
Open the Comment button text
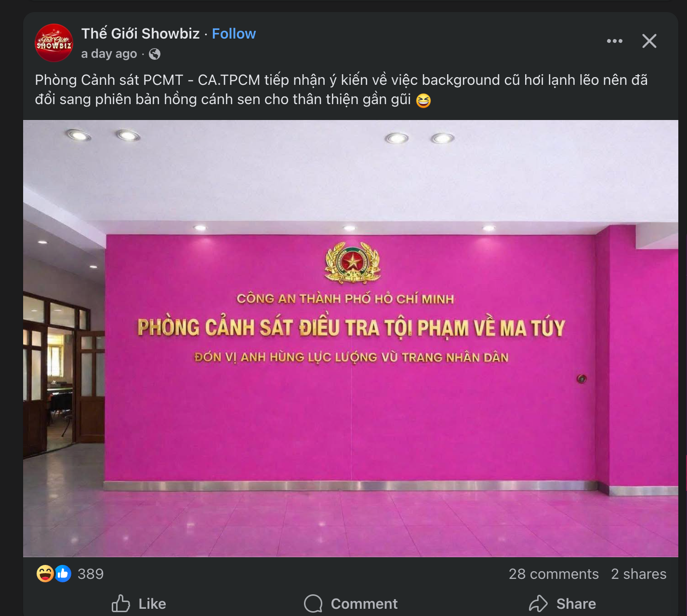click(x=364, y=604)
